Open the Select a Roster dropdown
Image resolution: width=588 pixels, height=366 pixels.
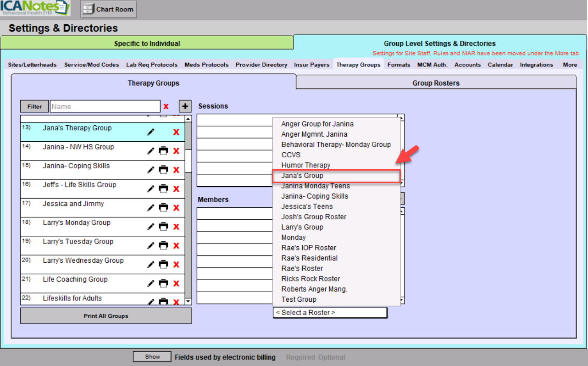pyautogui.click(x=330, y=312)
